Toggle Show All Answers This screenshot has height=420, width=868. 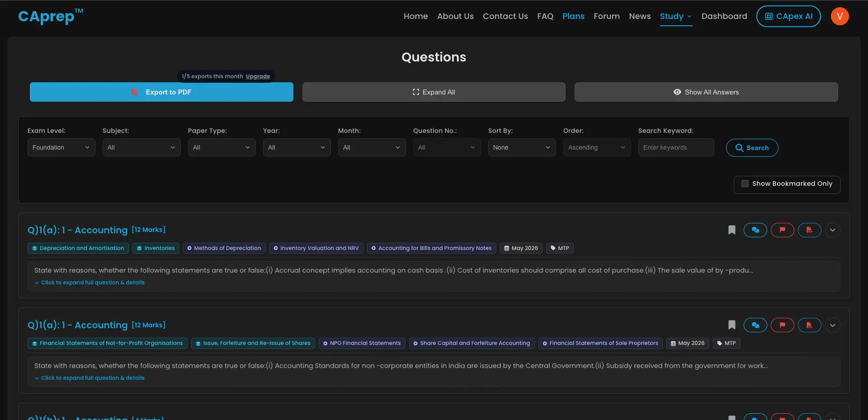[x=706, y=92]
